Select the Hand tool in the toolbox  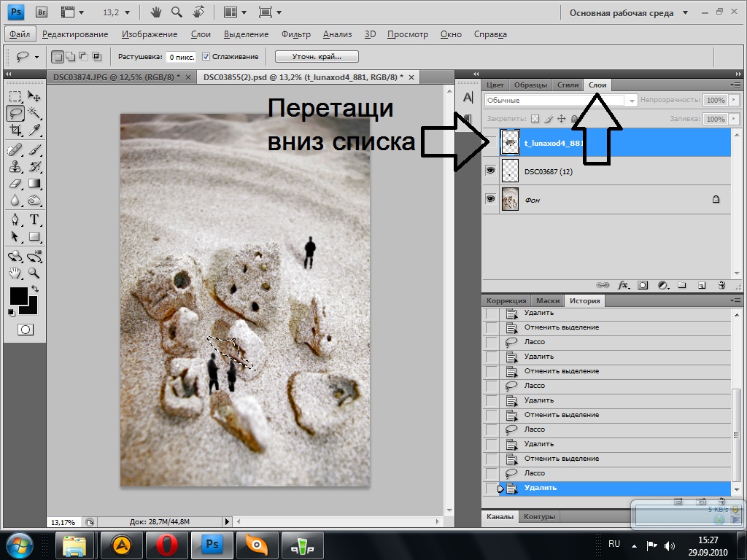15,273
